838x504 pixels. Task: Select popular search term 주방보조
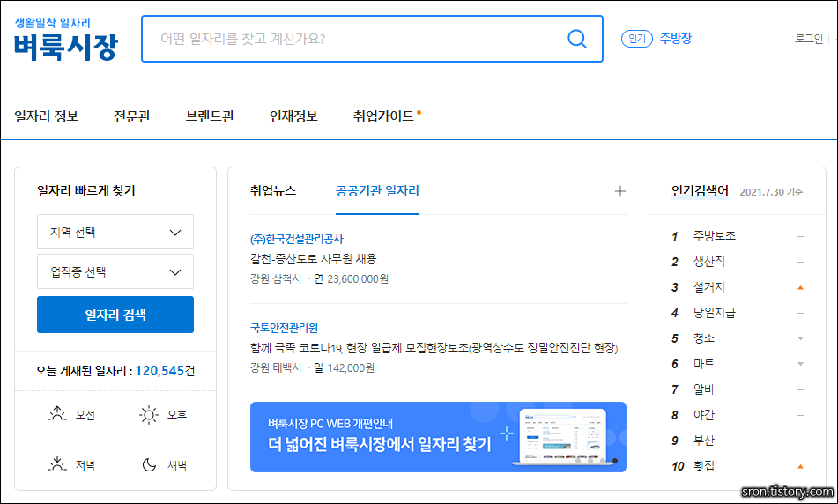[714, 235]
